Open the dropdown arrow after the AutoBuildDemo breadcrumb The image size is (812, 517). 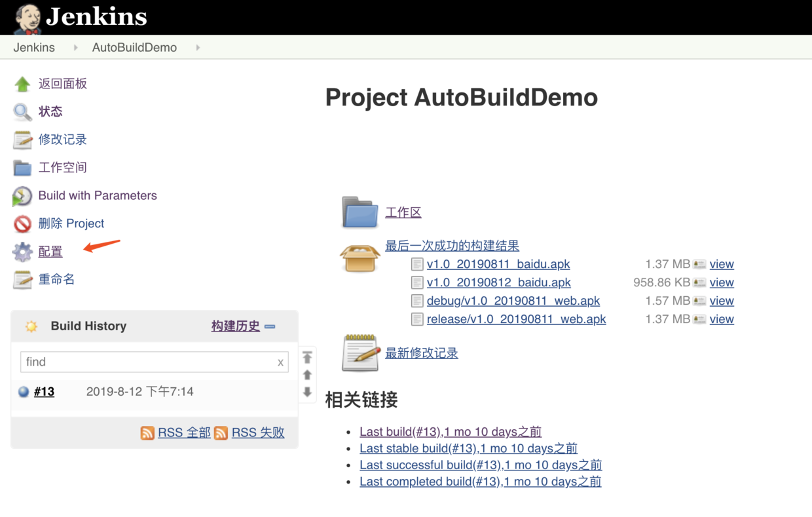click(x=198, y=47)
